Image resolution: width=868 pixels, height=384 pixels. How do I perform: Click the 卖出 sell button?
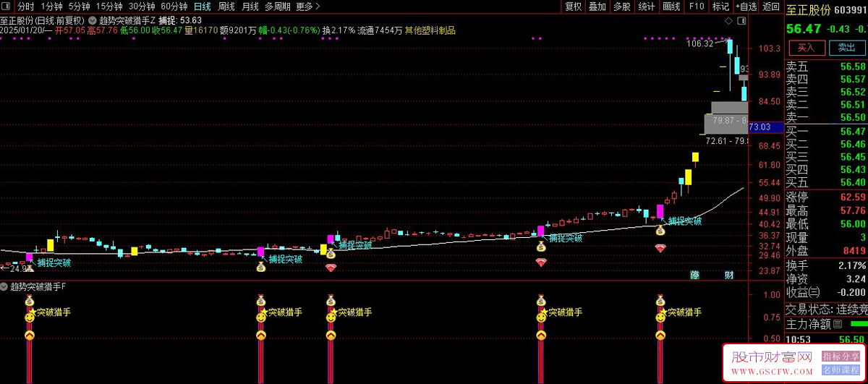pos(846,48)
